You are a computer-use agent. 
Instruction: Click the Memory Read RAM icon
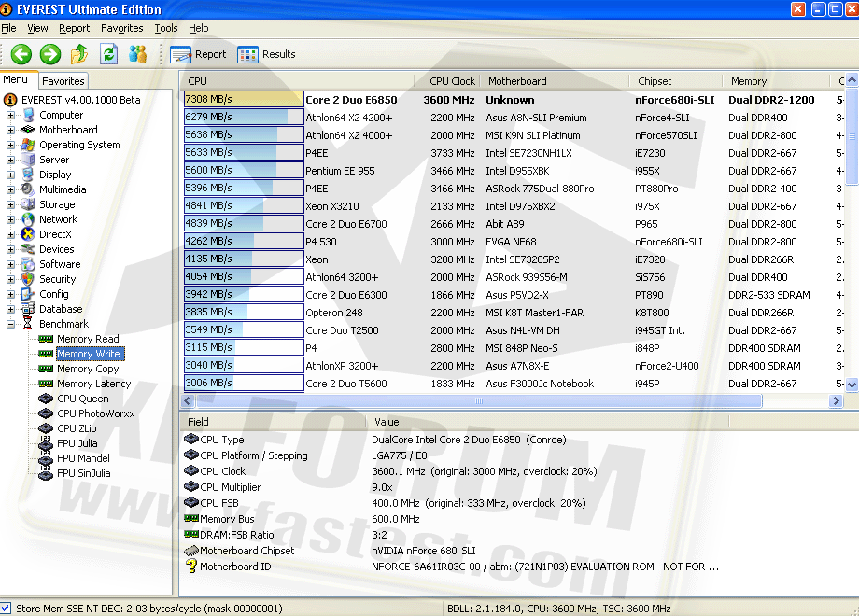point(46,339)
